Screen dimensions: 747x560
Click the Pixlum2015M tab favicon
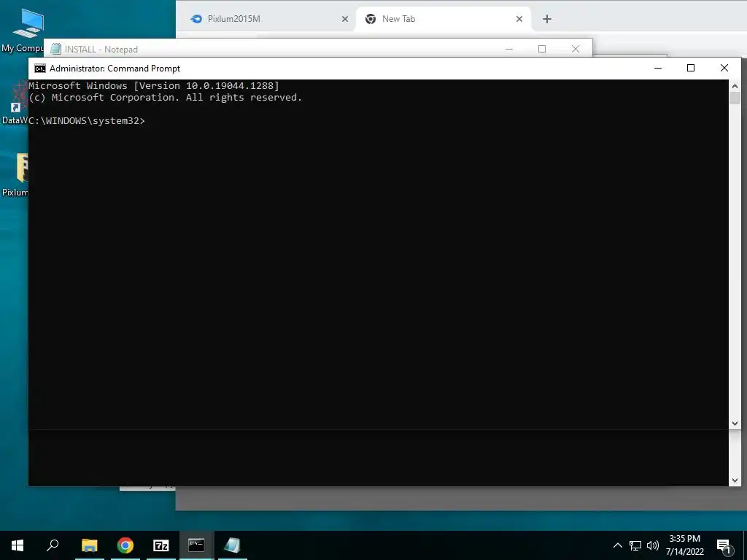point(196,19)
